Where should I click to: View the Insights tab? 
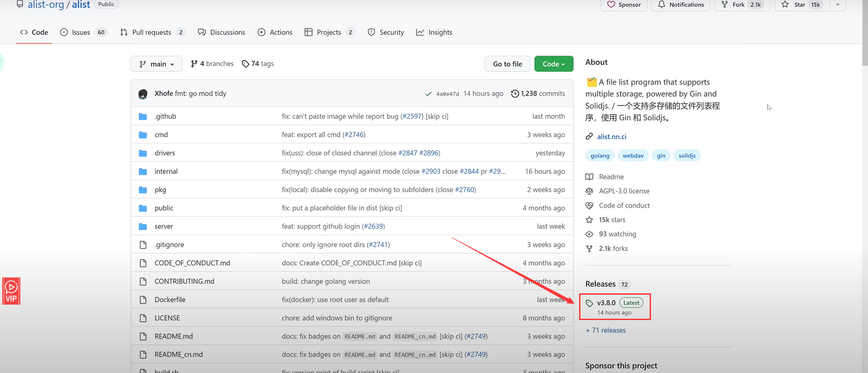click(x=434, y=32)
